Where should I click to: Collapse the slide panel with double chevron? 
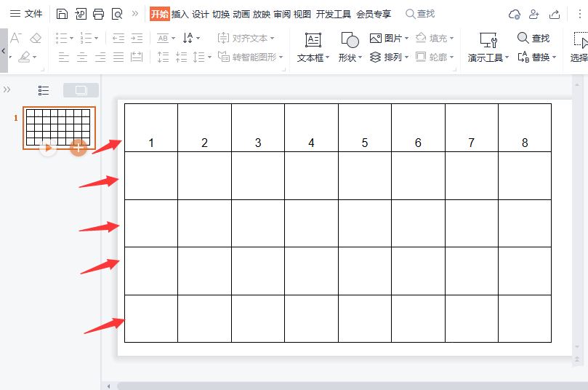coord(7,89)
